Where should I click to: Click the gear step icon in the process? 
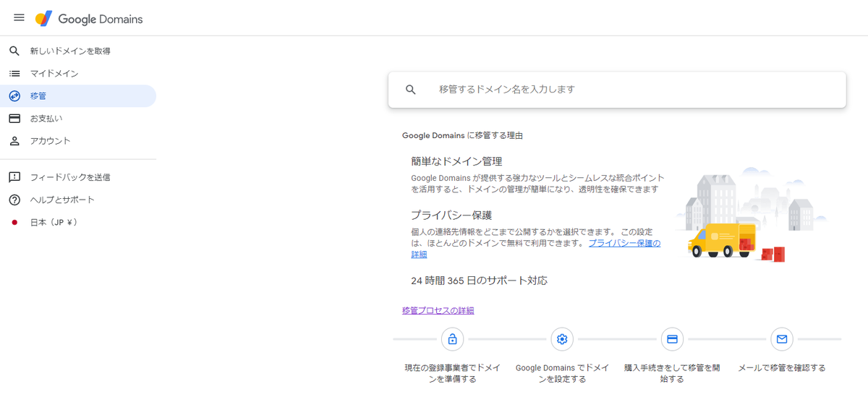[x=562, y=338]
